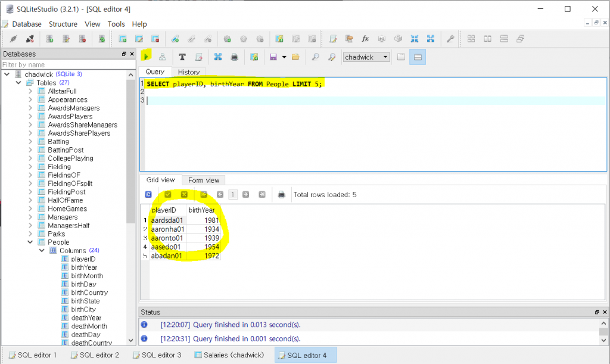Click the create trigger gear icon

227,39
